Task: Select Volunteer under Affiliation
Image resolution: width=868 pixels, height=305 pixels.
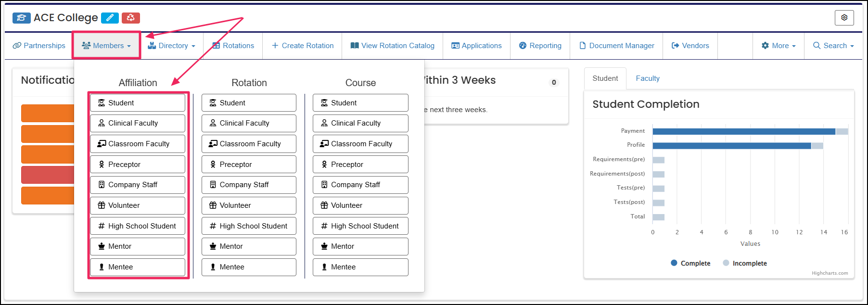Action: coord(138,205)
